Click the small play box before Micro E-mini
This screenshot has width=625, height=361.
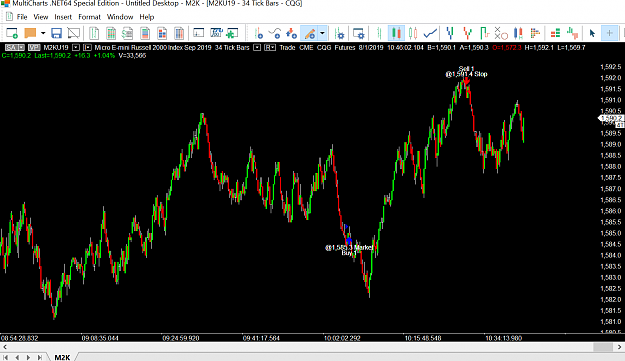(87, 47)
